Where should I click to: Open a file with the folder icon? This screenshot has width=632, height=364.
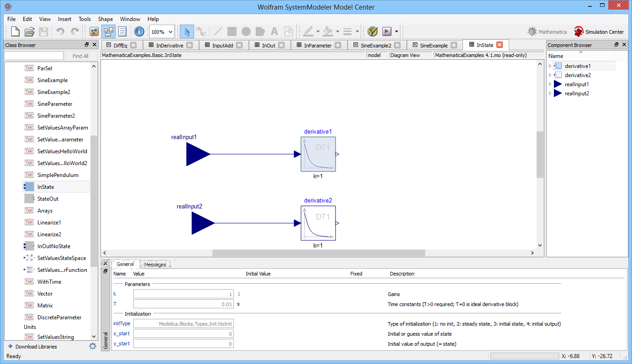click(29, 31)
